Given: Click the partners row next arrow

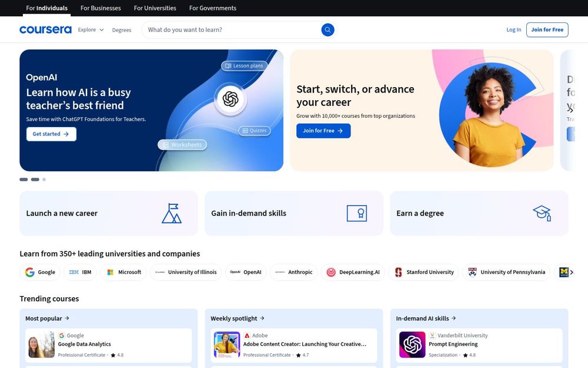Looking at the screenshot, I should (572, 272).
